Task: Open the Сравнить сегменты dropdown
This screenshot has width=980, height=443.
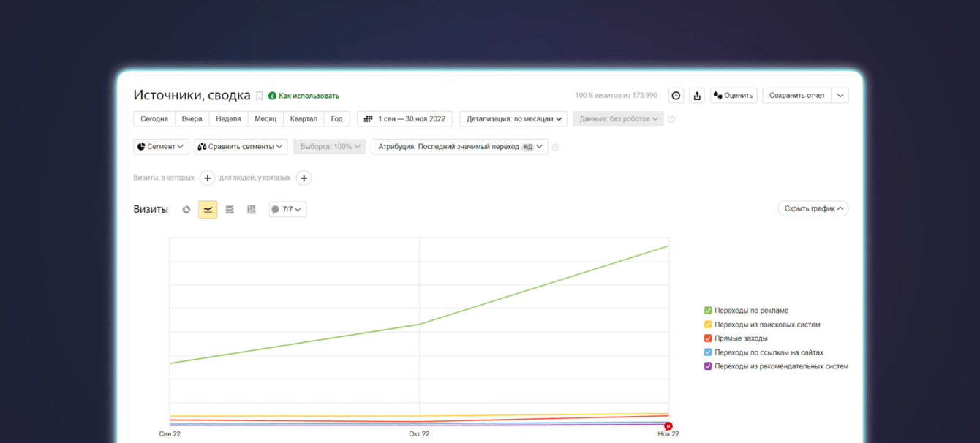Action: 241,146
